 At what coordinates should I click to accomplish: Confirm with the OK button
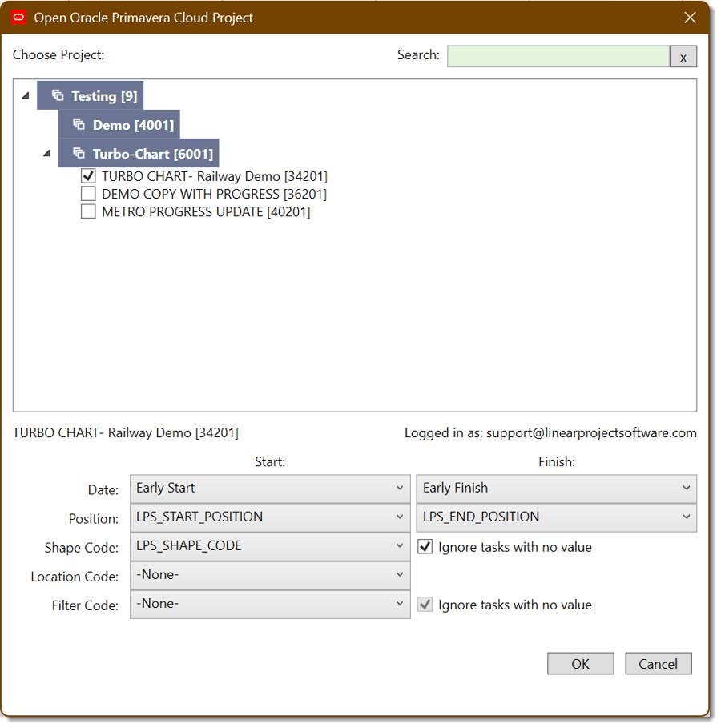[580, 663]
